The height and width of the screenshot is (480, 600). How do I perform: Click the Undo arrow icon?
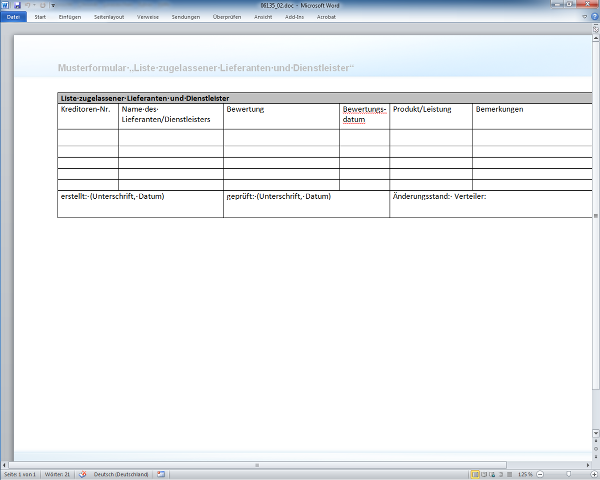click(x=27, y=6)
